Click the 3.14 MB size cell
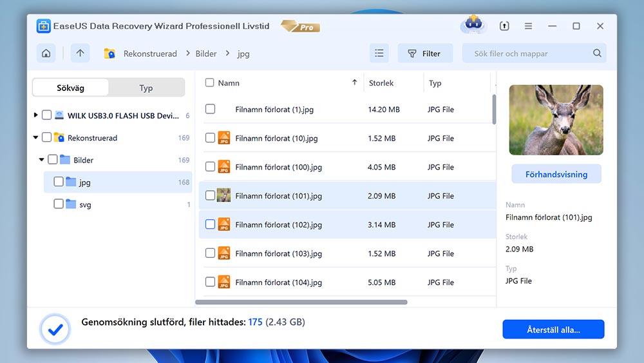The image size is (644, 363). pos(381,224)
